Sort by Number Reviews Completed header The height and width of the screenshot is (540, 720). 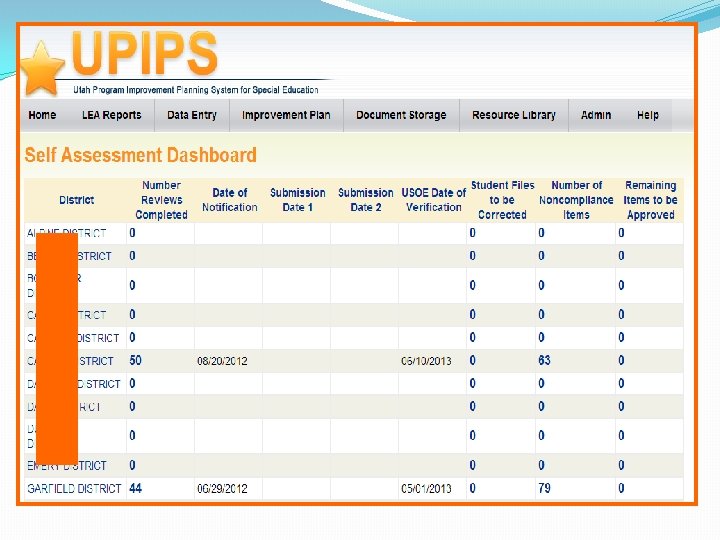coord(161,200)
